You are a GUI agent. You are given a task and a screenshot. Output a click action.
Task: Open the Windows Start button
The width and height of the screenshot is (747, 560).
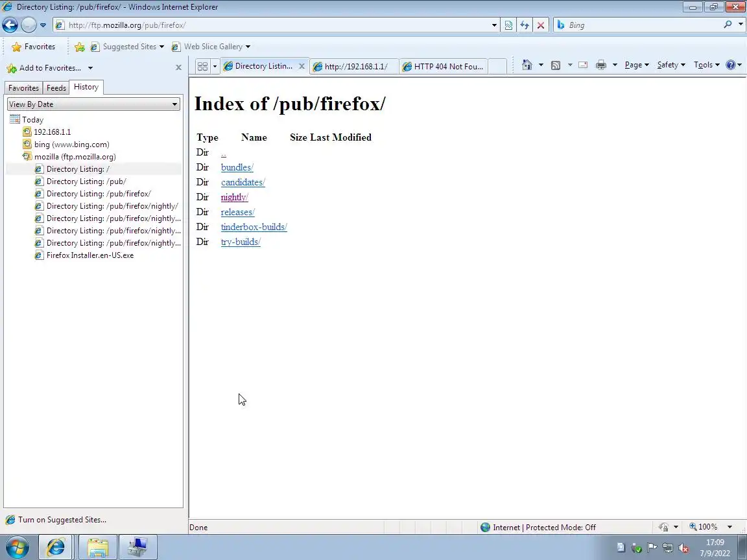[x=17, y=548]
